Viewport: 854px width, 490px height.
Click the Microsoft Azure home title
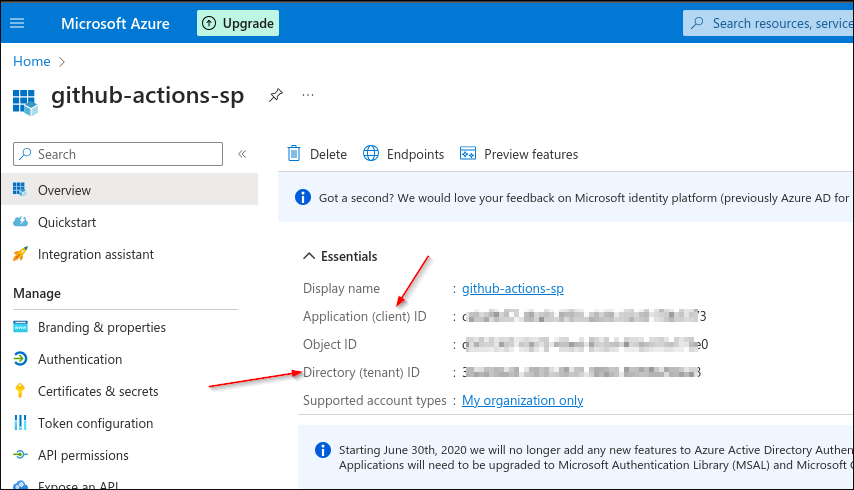coord(115,23)
